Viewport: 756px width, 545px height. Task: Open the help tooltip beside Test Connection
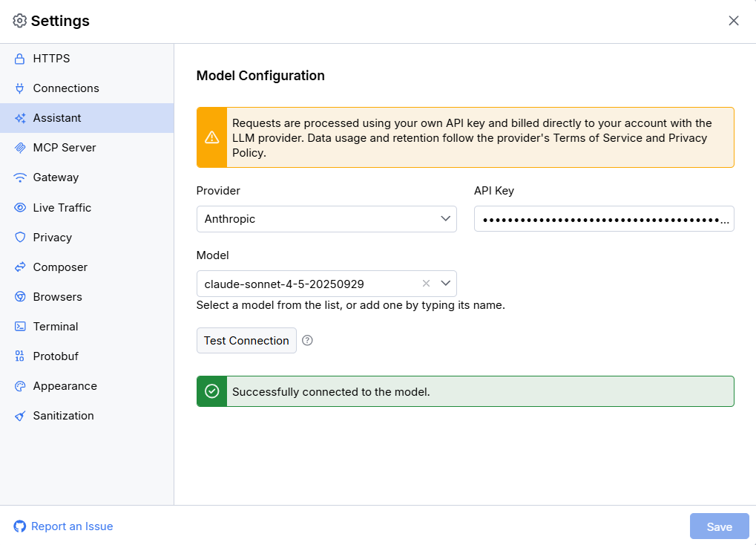(x=307, y=340)
